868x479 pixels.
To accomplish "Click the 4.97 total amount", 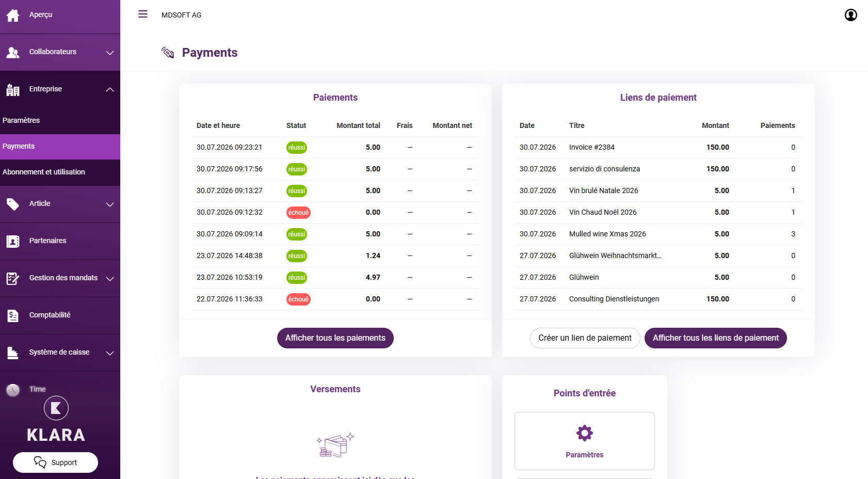I will (x=373, y=277).
